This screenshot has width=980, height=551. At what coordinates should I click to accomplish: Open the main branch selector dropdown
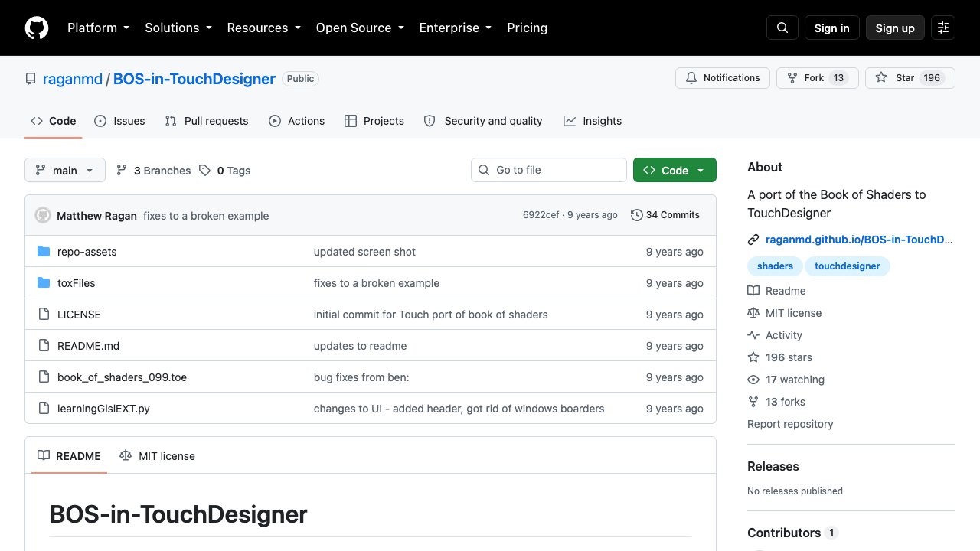click(65, 171)
